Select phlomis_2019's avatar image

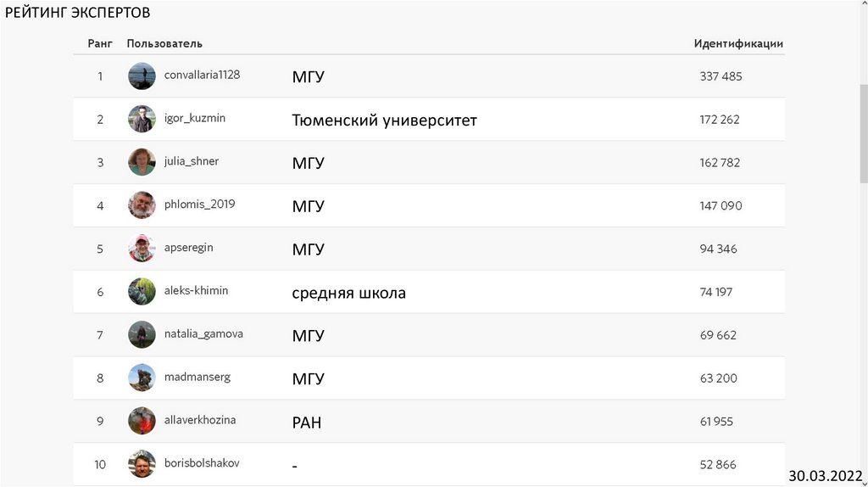(x=142, y=205)
